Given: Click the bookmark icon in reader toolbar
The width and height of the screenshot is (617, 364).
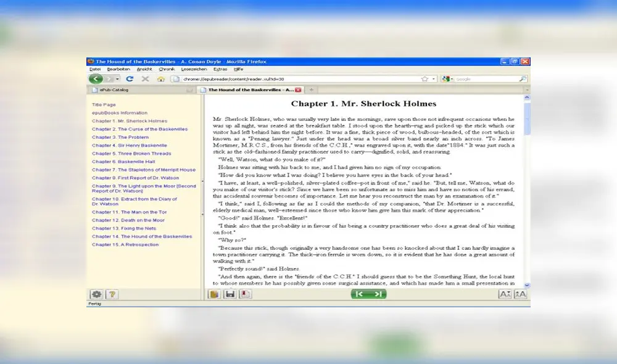Looking at the screenshot, I should 246,294.
